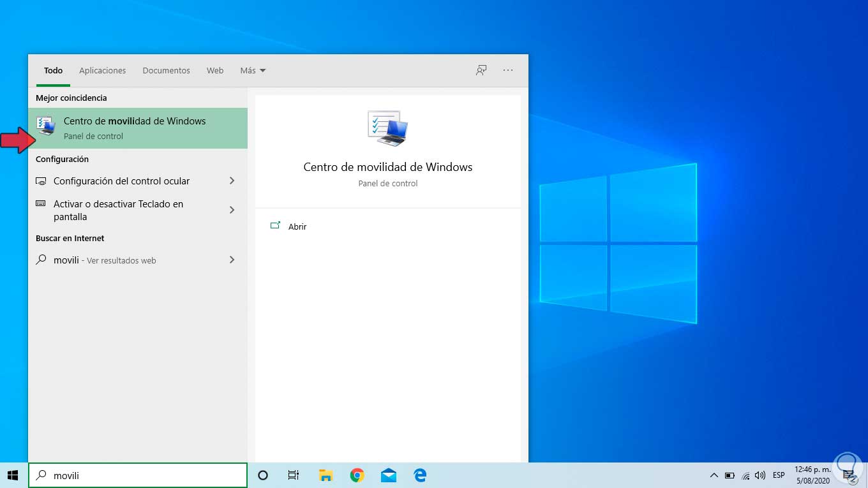868x488 pixels.
Task: Switch to the Web tab
Action: point(215,71)
